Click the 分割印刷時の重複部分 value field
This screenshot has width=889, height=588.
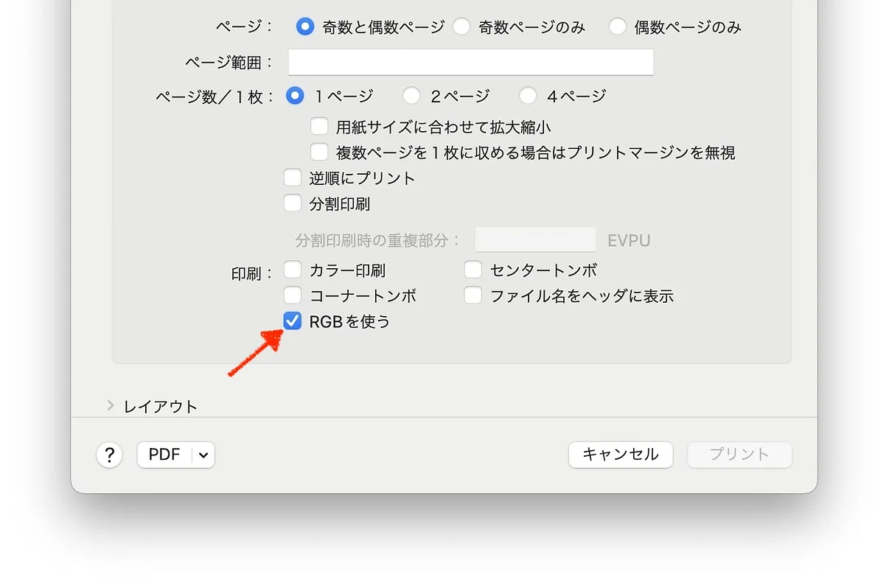click(535, 240)
